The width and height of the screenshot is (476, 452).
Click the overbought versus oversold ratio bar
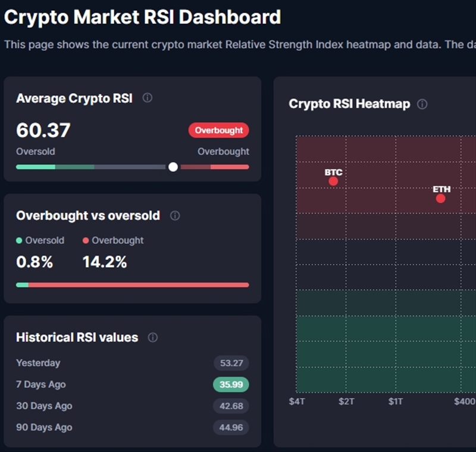pos(132,285)
